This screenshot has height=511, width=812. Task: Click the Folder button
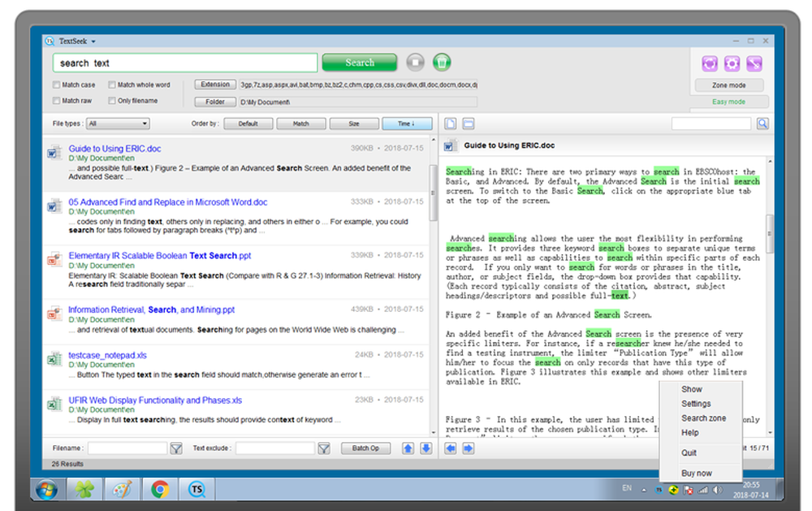(x=215, y=102)
